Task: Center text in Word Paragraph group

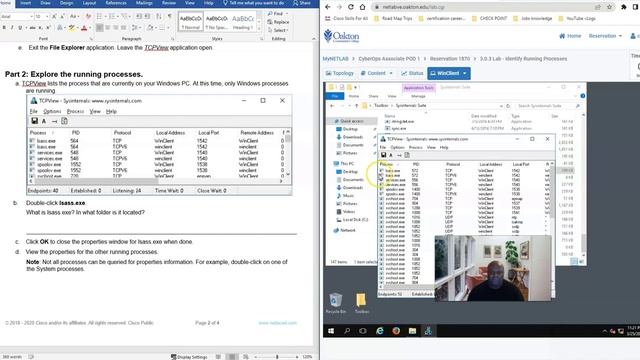Action: tap(107, 28)
